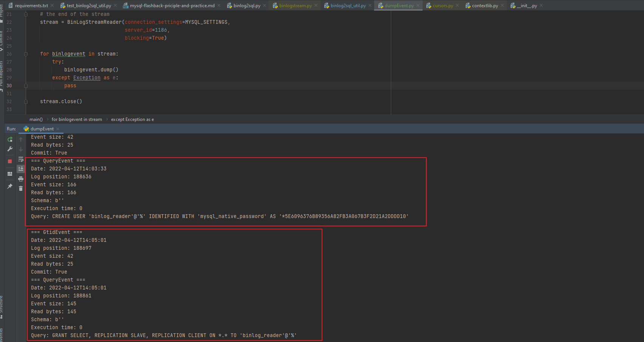Click 'Date: 2022-04-12T14:03:33' console line

pos(69,169)
